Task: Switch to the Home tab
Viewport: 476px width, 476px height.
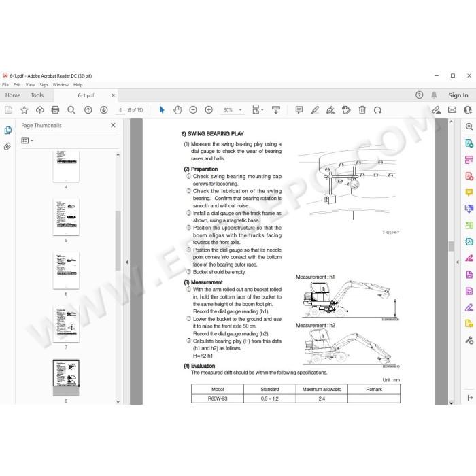Action: [13, 95]
